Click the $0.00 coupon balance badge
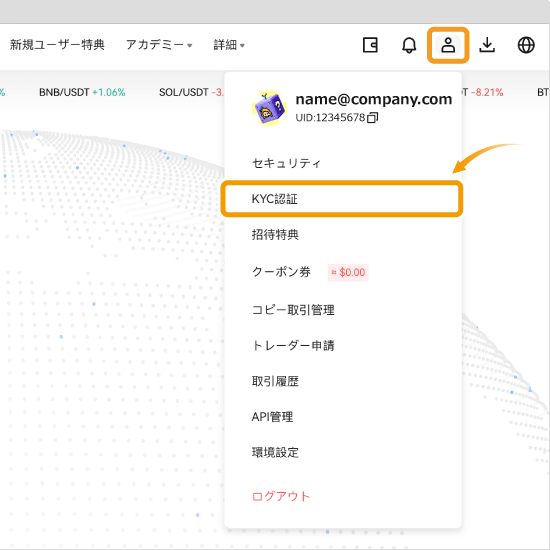Image resolution: width=550 pixels, height=550 pixels. coord(348,272)
